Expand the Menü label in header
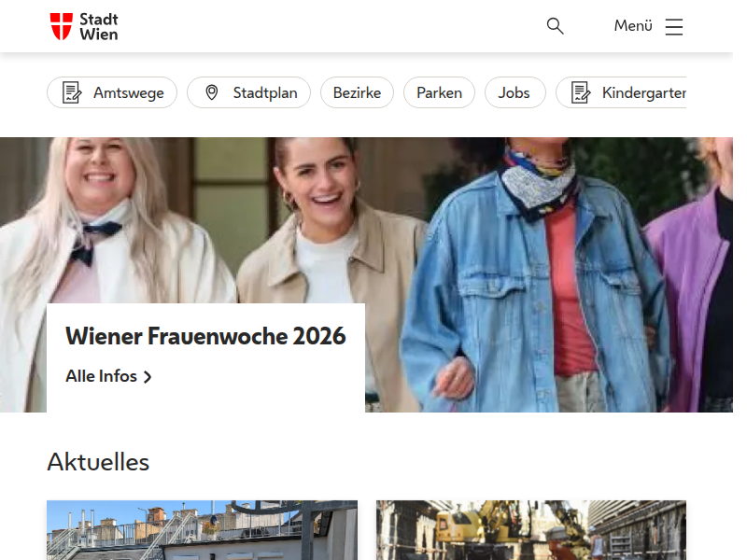Image resolution: width=747 pixels, height=560 pixels. [633, 26]
